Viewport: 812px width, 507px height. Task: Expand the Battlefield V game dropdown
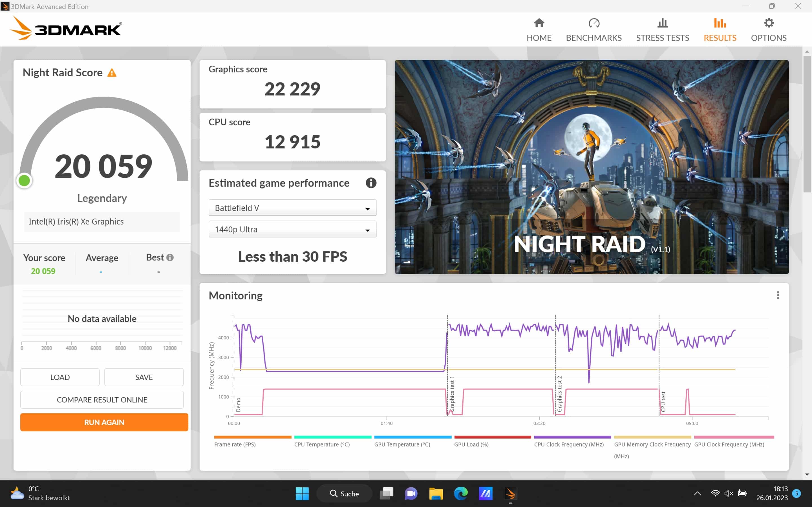292,208
